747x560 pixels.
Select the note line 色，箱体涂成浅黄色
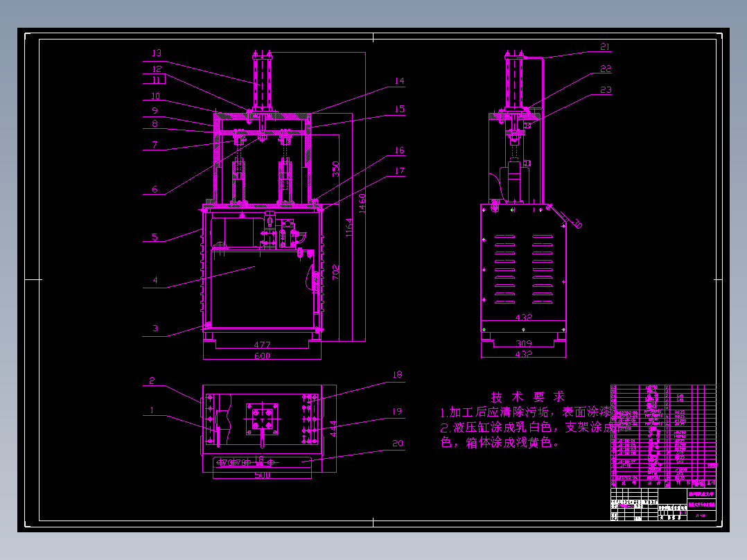coord(500,442)
